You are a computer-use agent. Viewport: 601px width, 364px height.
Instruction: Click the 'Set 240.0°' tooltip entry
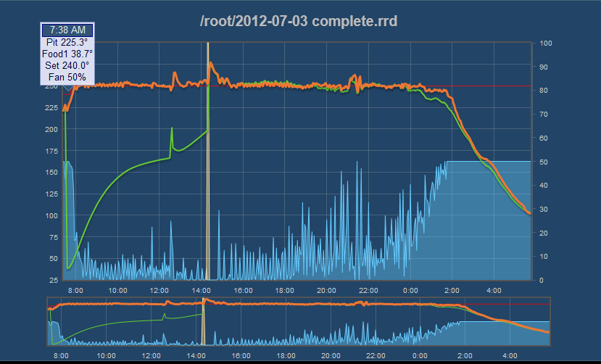click(x=66, y=65)
